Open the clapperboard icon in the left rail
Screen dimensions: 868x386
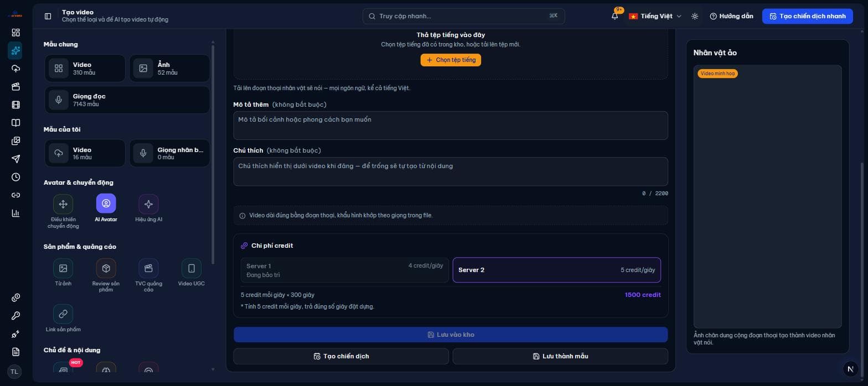(15, 87)
